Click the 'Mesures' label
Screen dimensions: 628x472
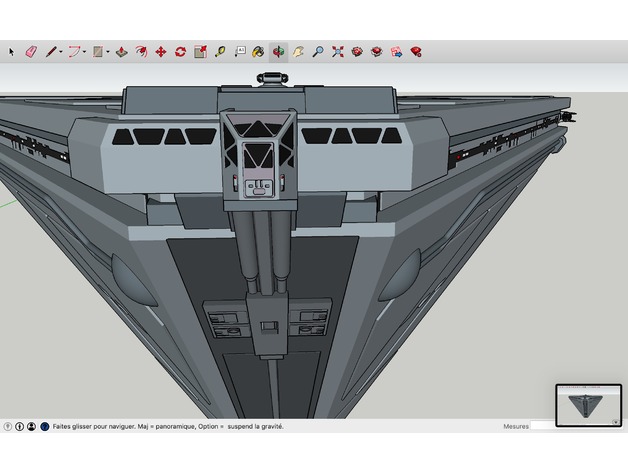click(516, 427)
